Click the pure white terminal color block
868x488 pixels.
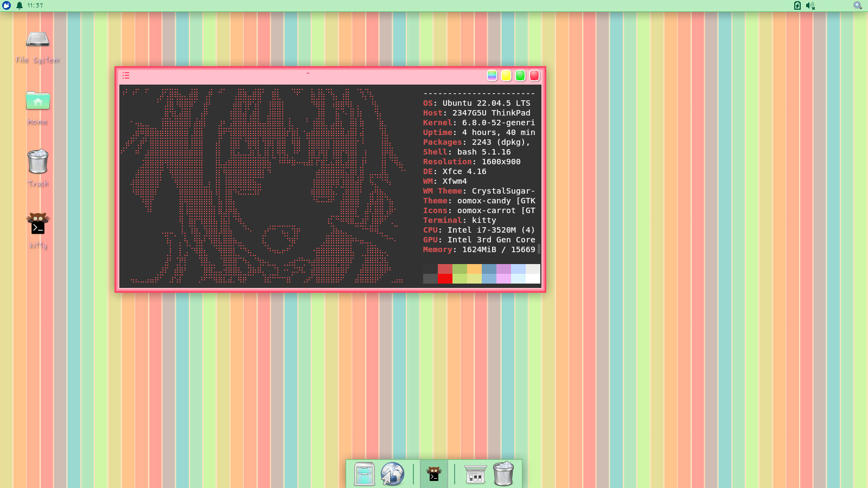(533, 279)
